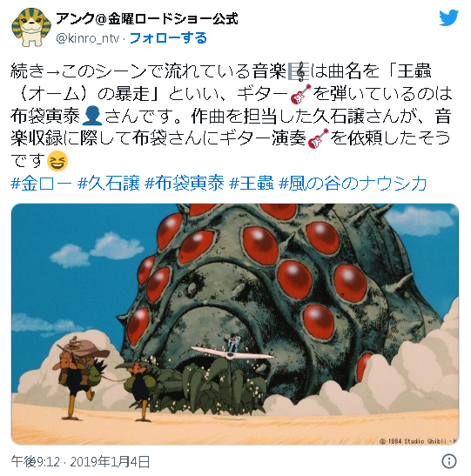The image size is (471, 476).
Task: Enlarge the Ohmu scene image
Action: click(235, 325)
